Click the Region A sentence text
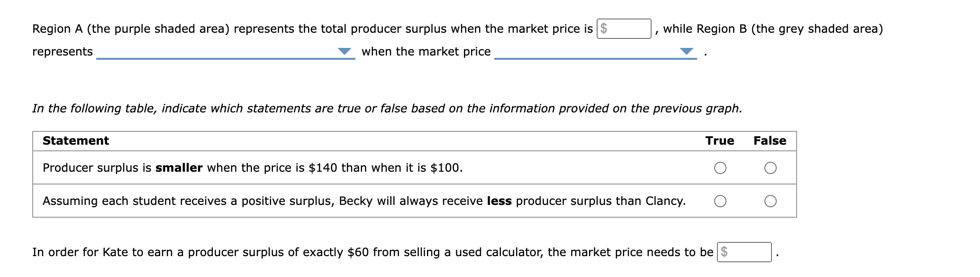 tap(313, 28)
